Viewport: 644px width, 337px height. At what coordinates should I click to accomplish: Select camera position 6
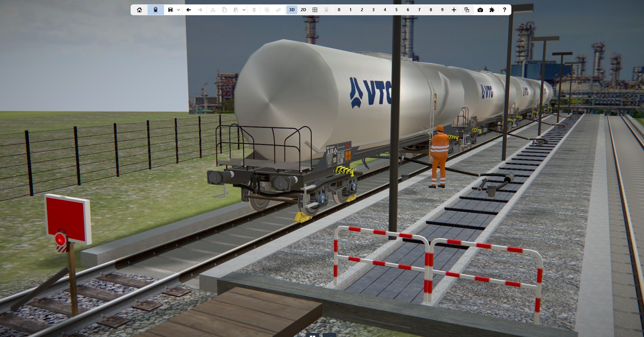point(408,10)
